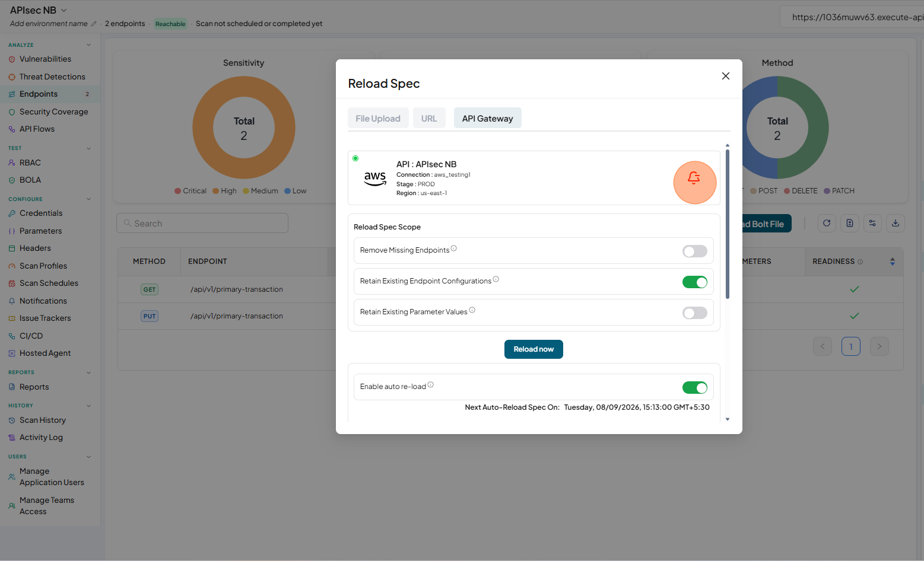Screen dimensions: 924x561
Task: Click the info icon next to the READINESS header
Action: coord(861,262)
